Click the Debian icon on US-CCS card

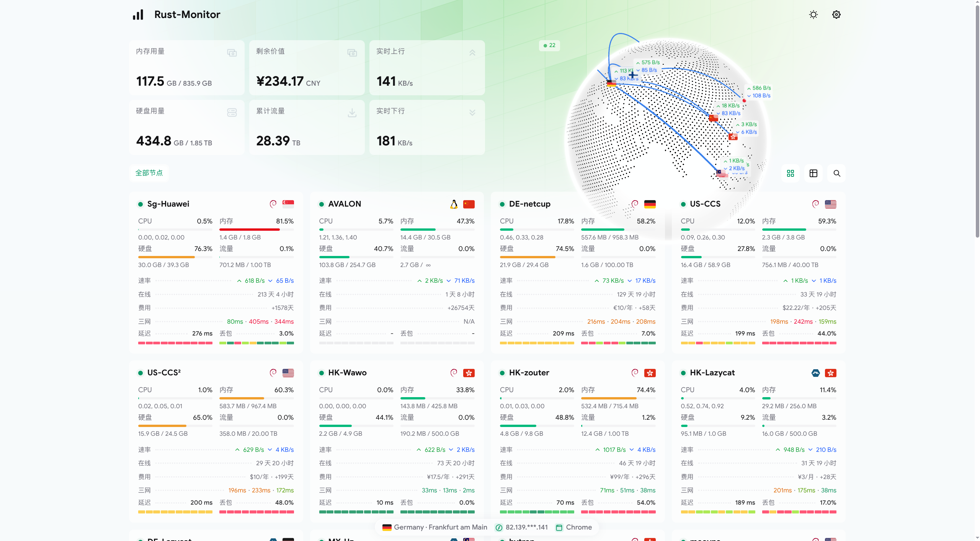(815, 204)
